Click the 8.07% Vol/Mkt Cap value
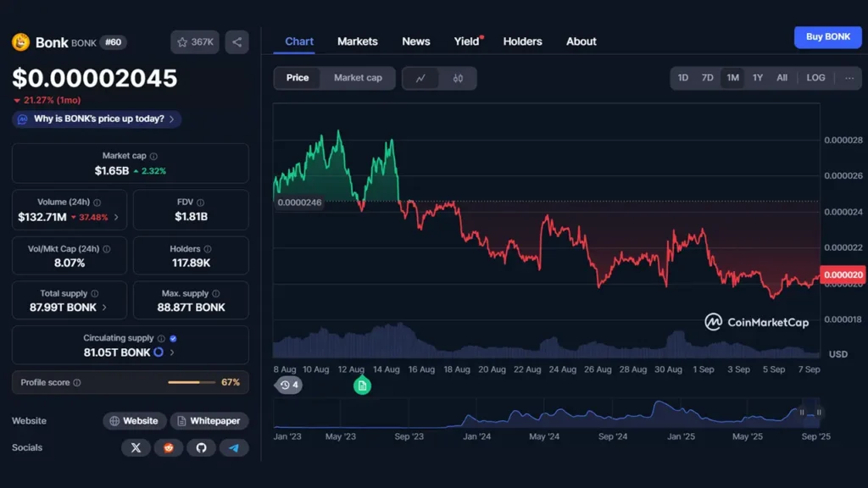The height and width of the screenshot is (488, 868). 70,263
